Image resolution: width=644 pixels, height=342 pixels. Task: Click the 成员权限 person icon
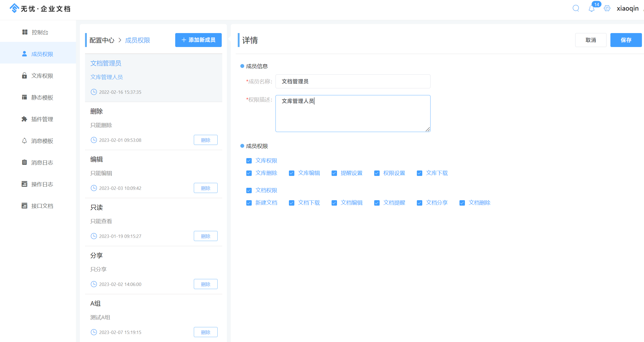pyautogui.click(x=24, y=54)
